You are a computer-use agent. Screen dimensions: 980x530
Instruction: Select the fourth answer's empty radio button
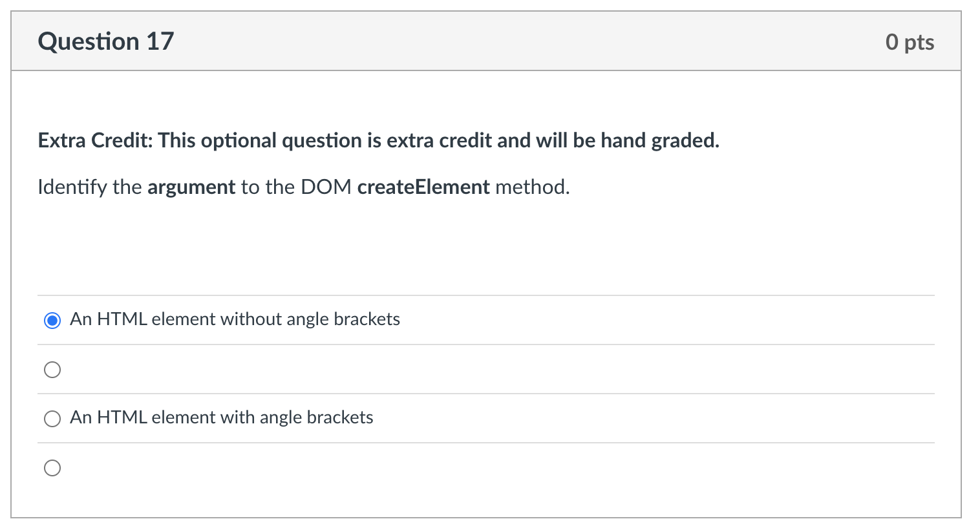52,467
